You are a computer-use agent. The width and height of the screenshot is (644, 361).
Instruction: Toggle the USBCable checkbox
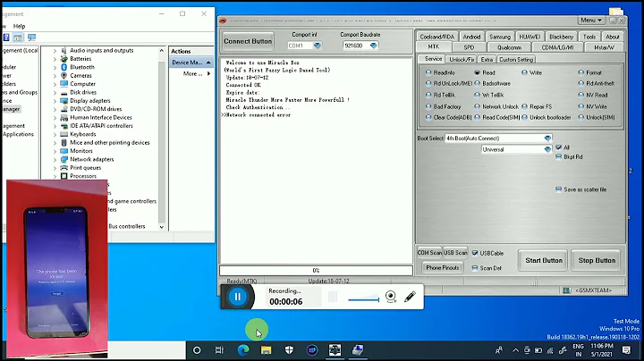475,253
